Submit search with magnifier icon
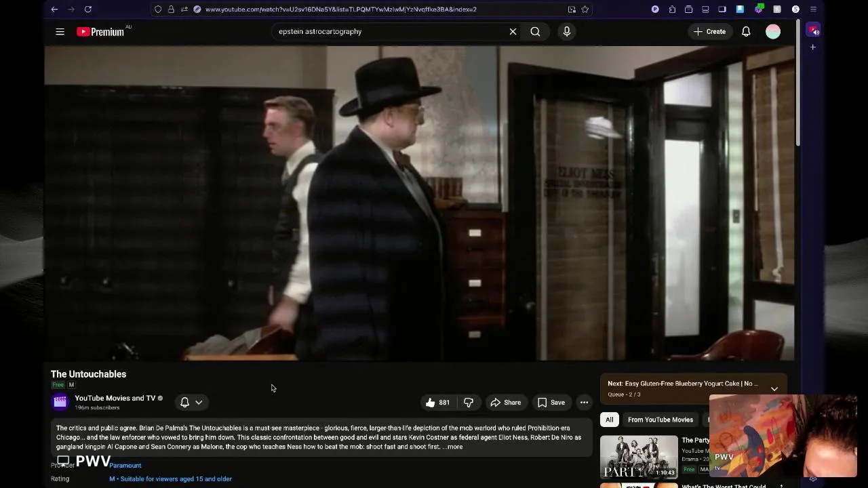 point(535,31)
